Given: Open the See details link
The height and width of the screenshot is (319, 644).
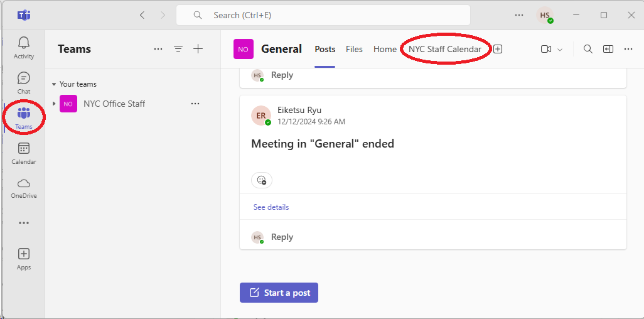Looking at the screenshot, I should (x=271, y=207).
